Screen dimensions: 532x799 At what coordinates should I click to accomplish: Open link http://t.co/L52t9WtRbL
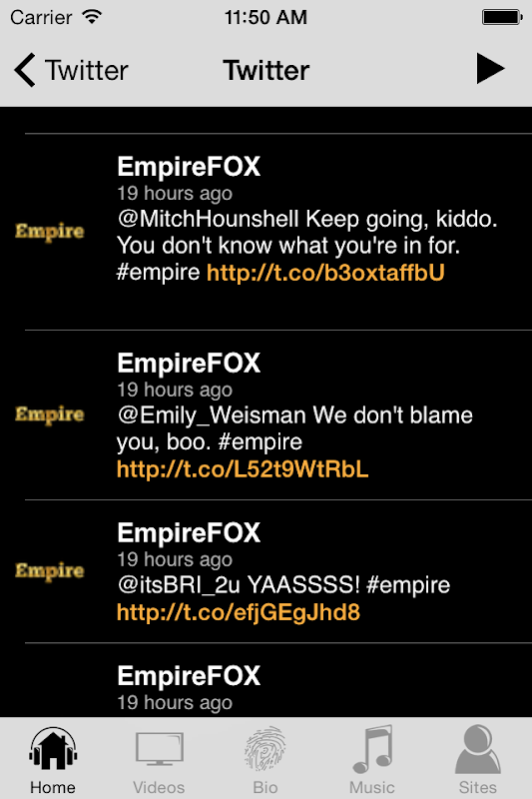coord(243,468)
